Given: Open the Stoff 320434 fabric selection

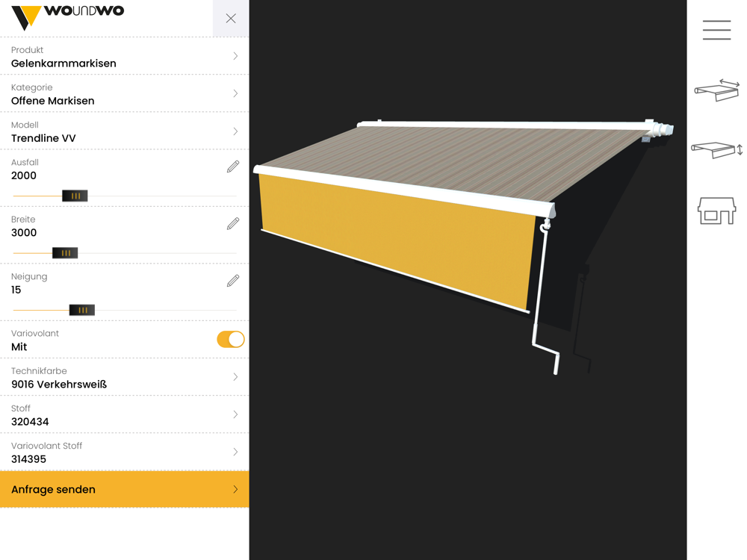Looking at the screenshot, I should 124,414.
